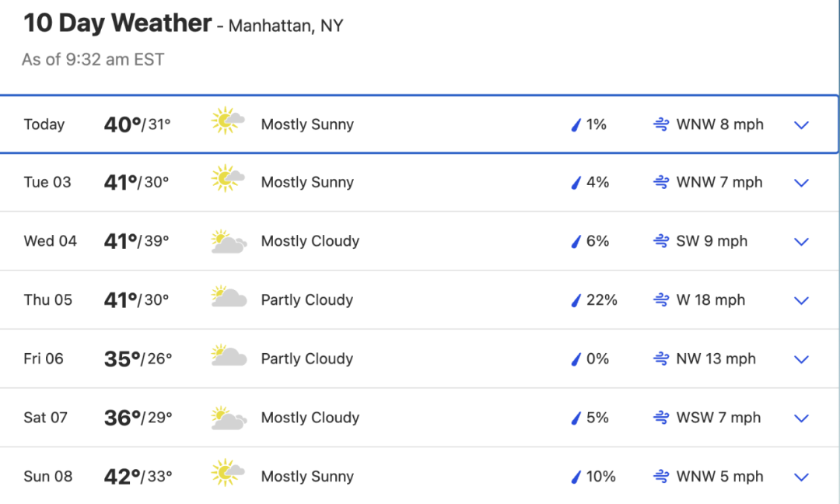Image resolution: width=840 pixels, height=504 pixels.
Task: Click the 36°/29° temperature on Saturday
Action: coord(138,418)
